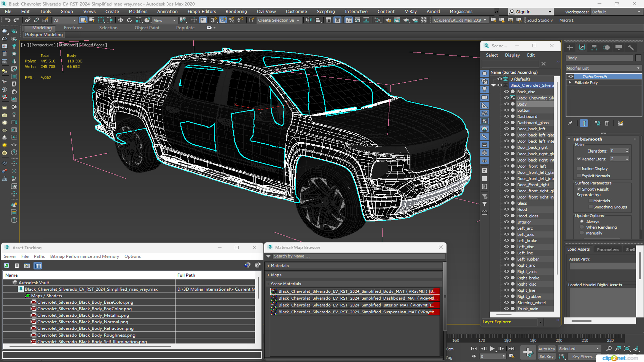The height and width of the screenshot is (362, 644).
Task: Click the Redo arrow in main toolbar
Action: 16,20
